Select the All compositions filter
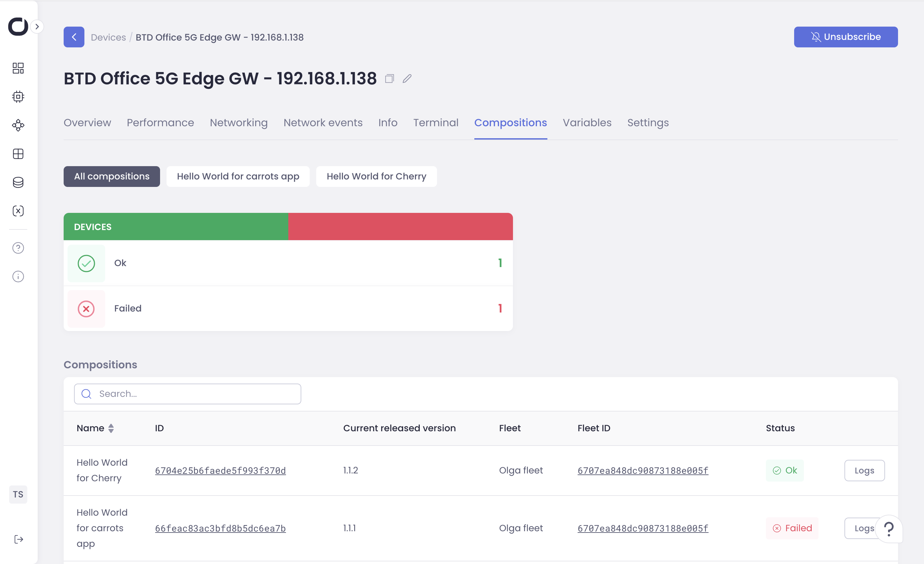The width and height of the screenshot is (924, 564). click(x=112, y=177)
